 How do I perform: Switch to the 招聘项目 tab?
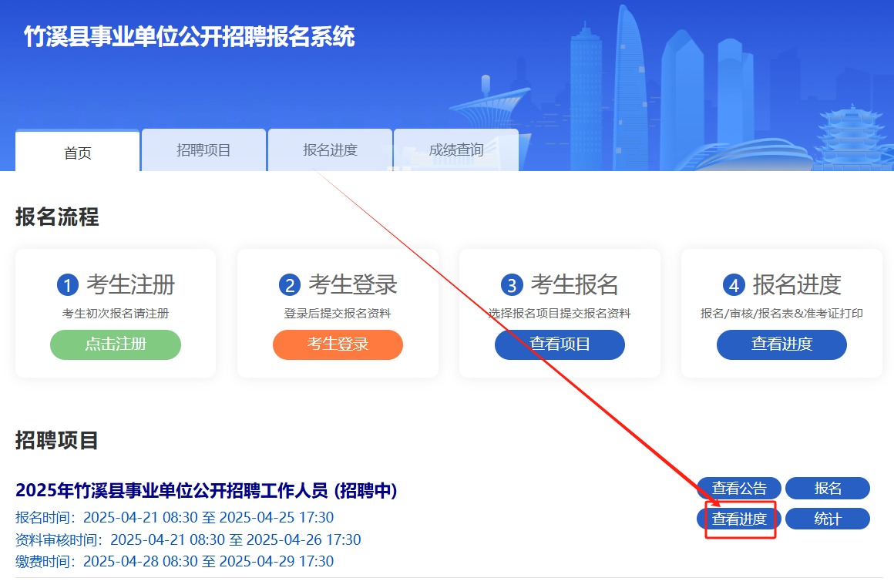203,150
